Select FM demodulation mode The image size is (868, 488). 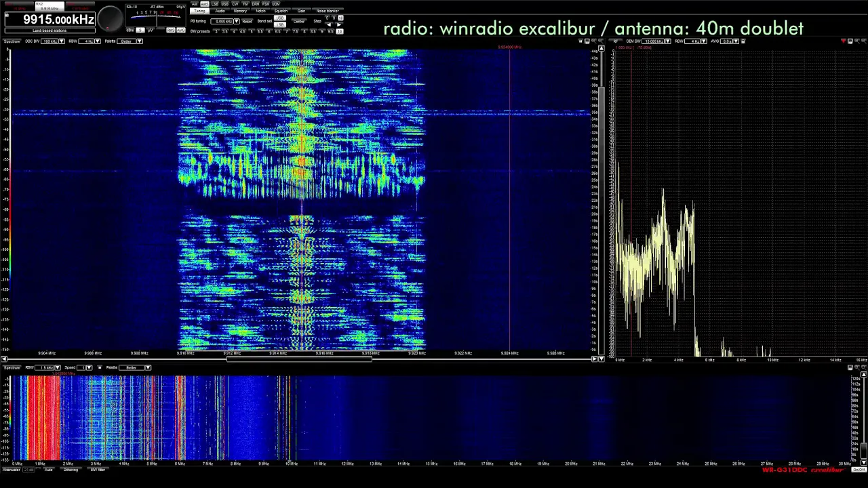click(x=245, y=3)
